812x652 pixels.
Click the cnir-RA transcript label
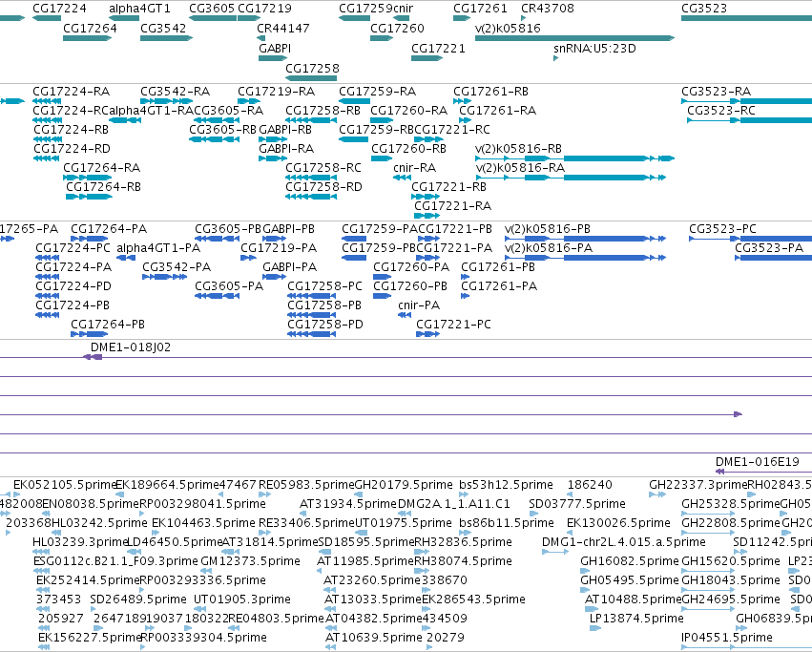(415, 168)
